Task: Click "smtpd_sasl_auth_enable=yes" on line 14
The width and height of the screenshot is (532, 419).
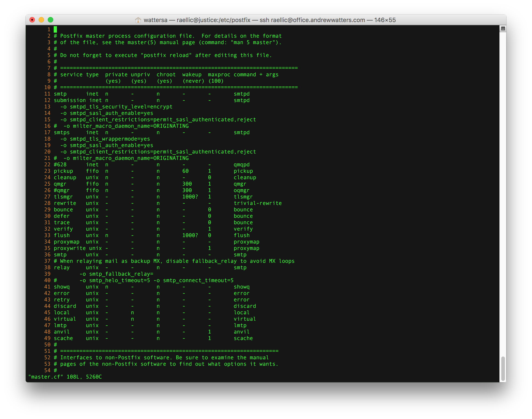Action: tap(112, 113)
